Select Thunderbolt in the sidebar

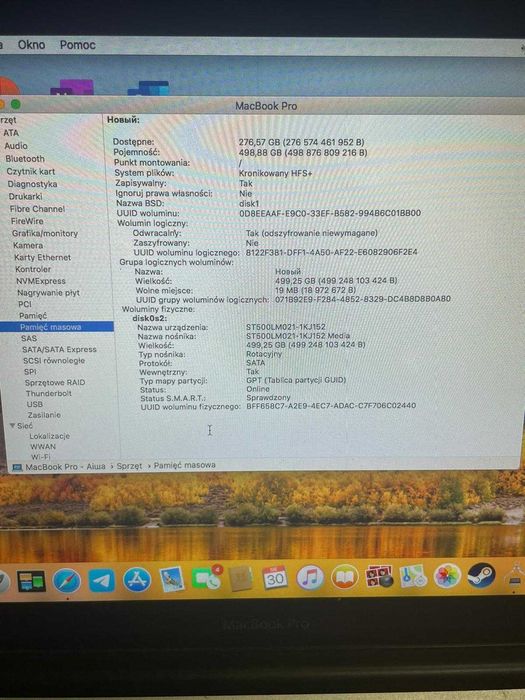49,393
